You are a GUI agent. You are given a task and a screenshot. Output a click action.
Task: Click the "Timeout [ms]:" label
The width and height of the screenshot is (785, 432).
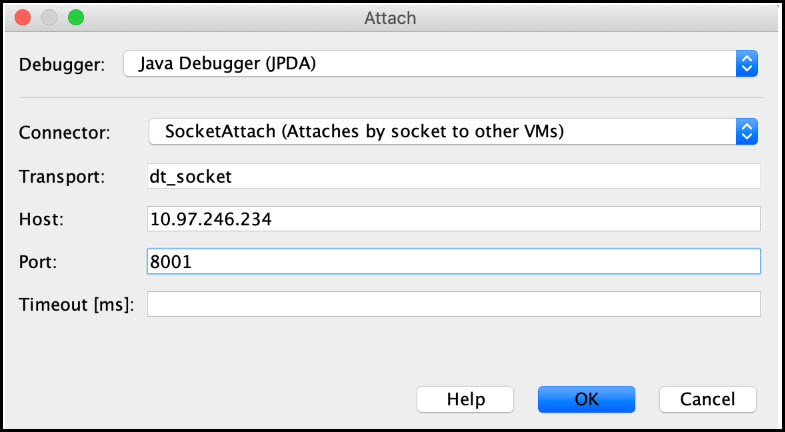coord(77,304)
